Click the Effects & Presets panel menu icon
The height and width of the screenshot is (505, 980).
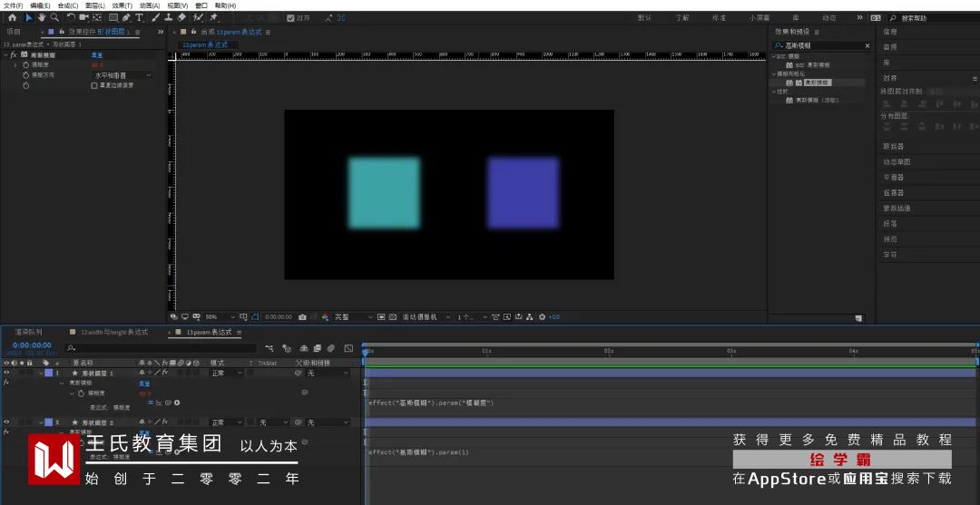817,32
